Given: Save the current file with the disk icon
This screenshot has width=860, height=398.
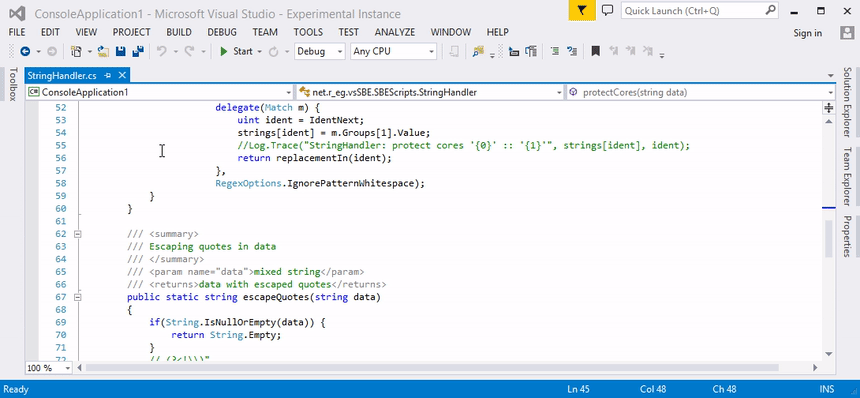Looking at the screenshot, I should pos(120,51).
